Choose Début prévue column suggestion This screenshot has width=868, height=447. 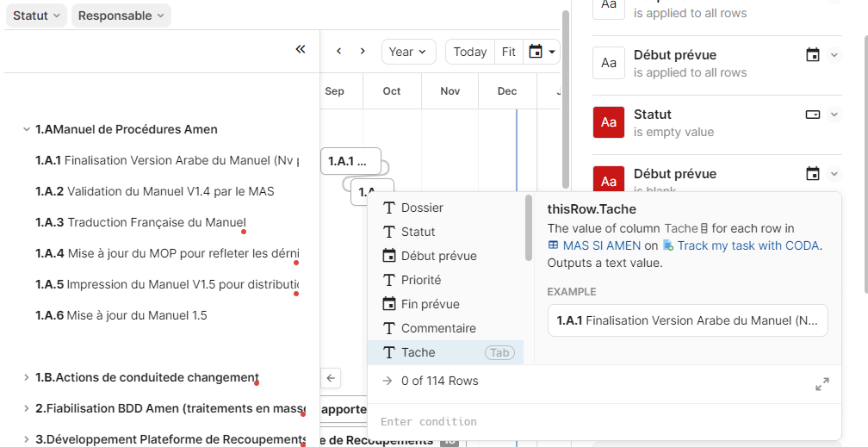click(446, 256)
